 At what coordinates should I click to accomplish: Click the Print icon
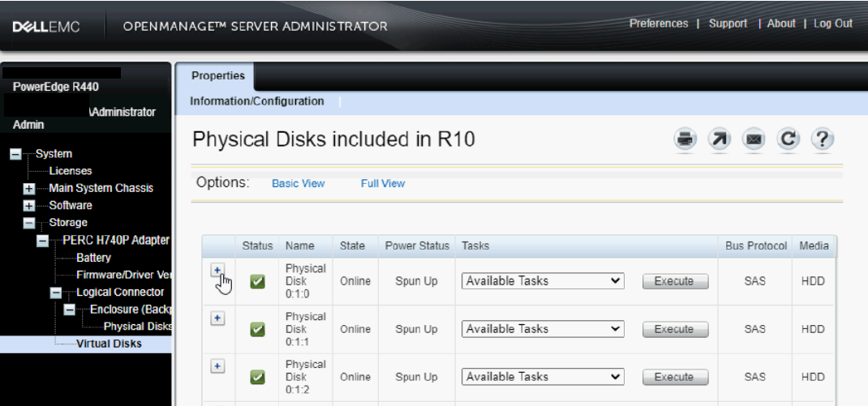[x=685, y=139]
